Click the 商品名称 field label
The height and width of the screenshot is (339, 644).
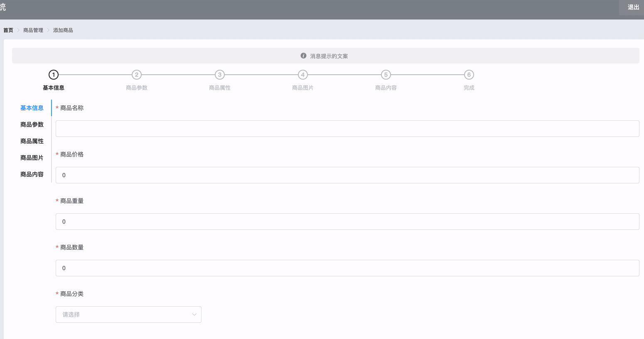[x=72, y=108]
